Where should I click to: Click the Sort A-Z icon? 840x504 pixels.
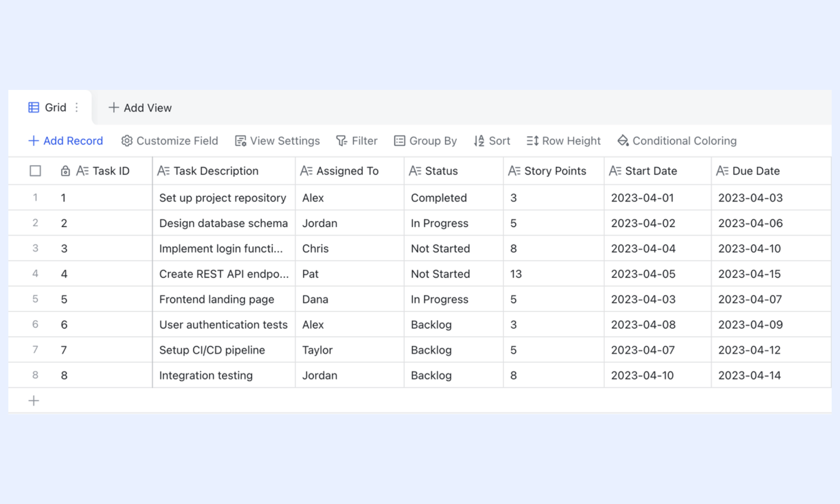pos(479,141)
